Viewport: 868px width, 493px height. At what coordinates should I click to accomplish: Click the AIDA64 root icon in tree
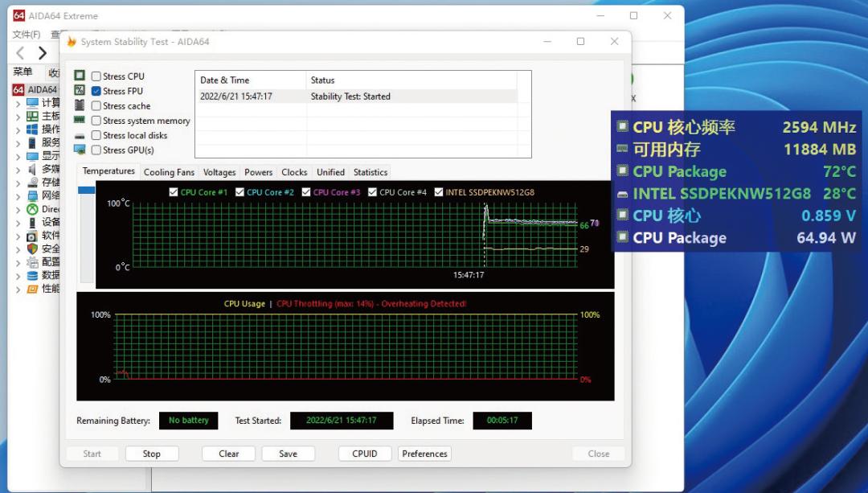(18, 89)
